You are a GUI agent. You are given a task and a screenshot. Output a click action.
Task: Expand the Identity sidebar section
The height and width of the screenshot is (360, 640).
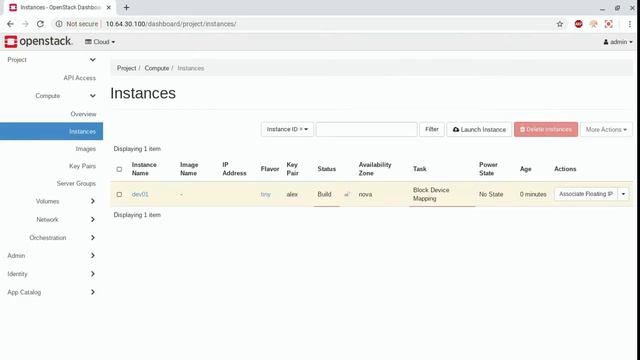pos(93,274)
